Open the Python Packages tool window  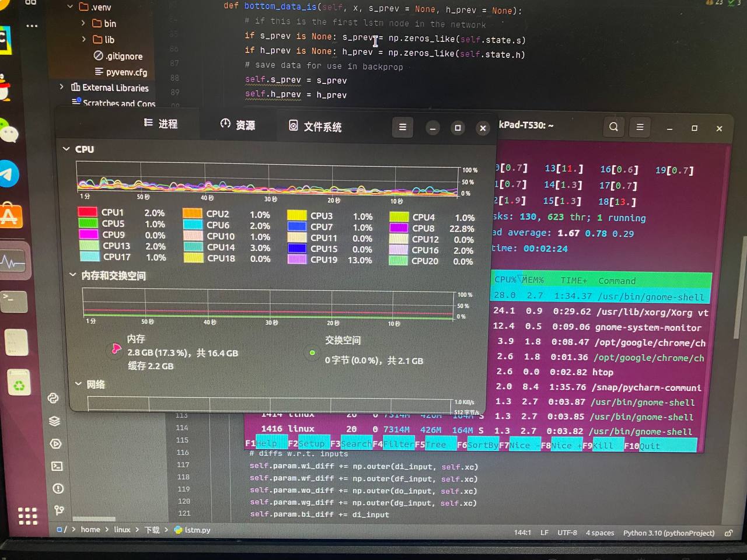(x=54, y=421)
